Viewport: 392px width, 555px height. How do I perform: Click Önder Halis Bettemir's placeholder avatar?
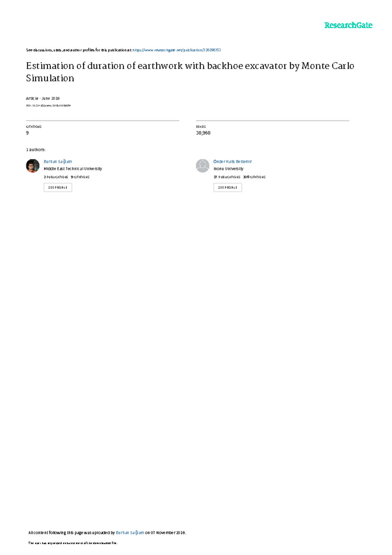click(203, 166)
